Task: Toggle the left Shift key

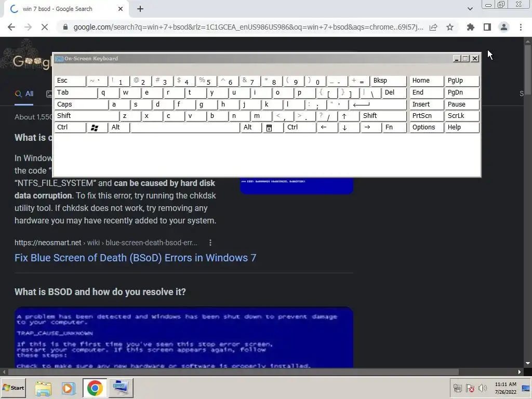Action: click(87, 116)
